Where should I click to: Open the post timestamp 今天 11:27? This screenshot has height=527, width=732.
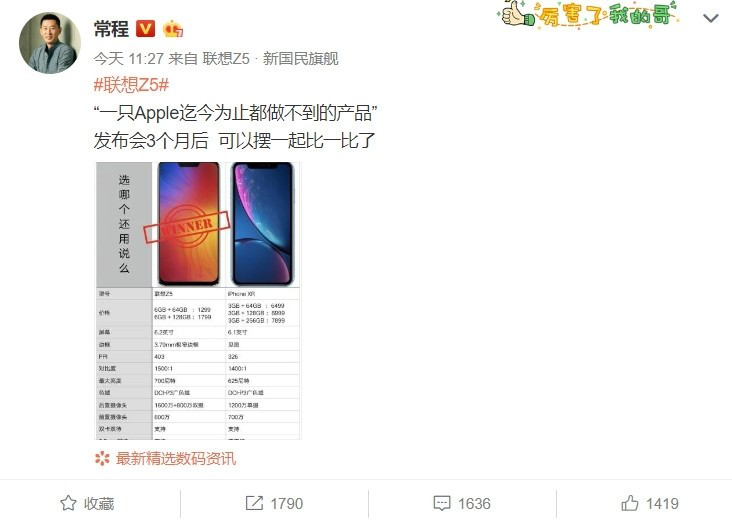pos(128,59)
